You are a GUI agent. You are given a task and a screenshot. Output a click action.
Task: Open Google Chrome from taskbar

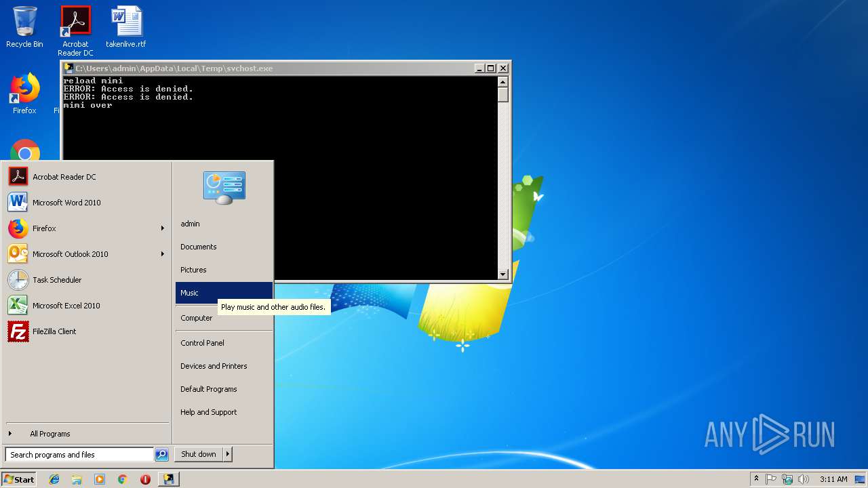click(x=122, y=479)
